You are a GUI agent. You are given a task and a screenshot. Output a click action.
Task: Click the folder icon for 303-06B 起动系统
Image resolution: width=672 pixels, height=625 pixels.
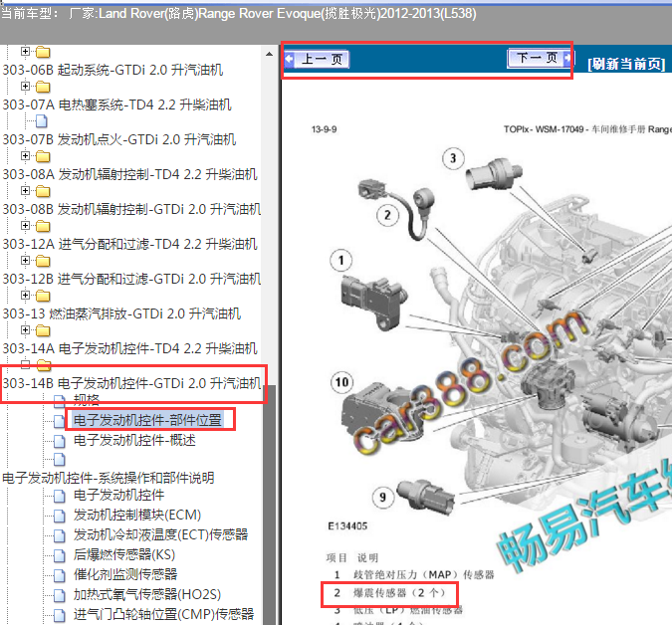pyautogui.click(x=43, y=53)
